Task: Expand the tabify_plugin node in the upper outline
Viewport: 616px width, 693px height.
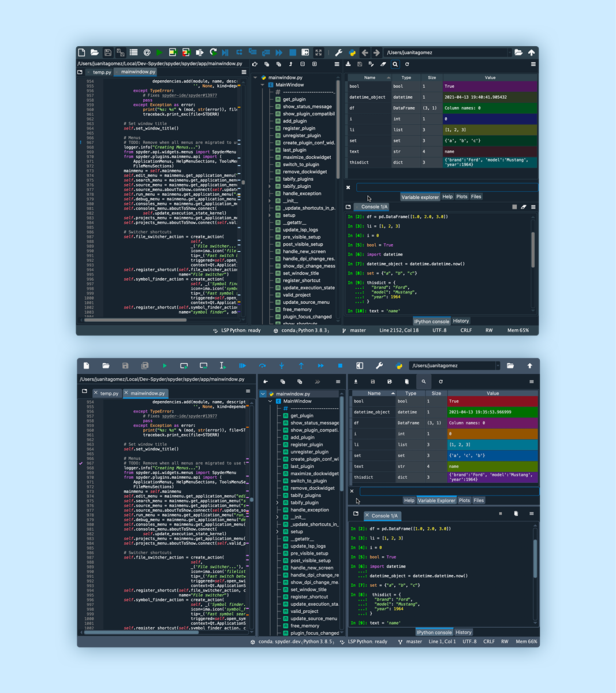Action: (270, 187)
